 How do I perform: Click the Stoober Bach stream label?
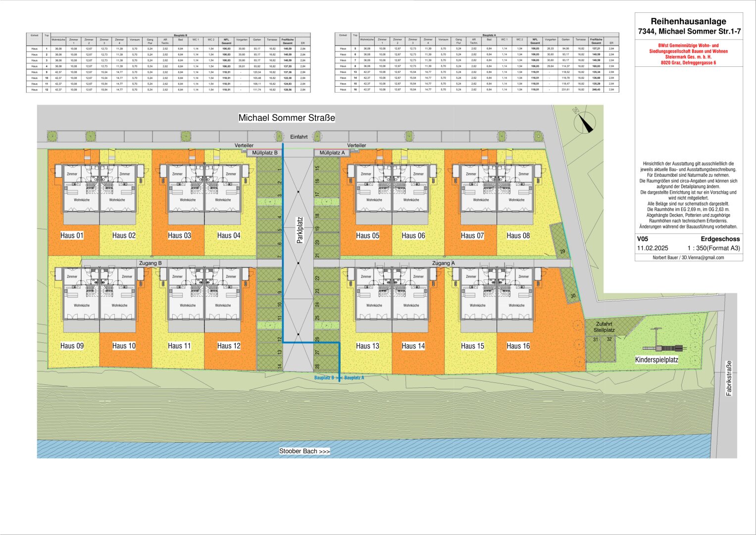(x=304, y=451)
